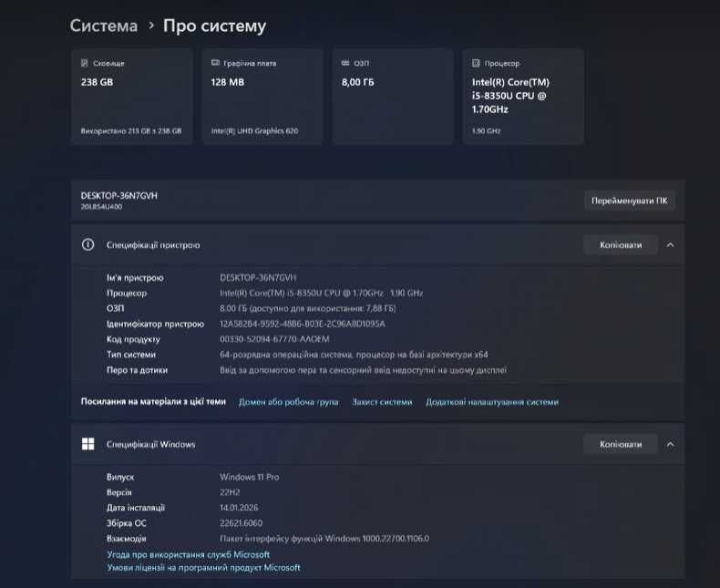The height and width of the screenshot is (588, 720).
Task: Open the ОЗП 8,00 ГБ card
Action: pyautogui.click(x=393, y=97)
